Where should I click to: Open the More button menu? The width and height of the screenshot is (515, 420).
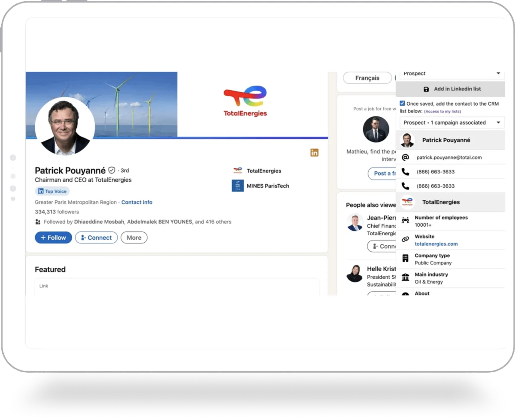pos(134,237)
